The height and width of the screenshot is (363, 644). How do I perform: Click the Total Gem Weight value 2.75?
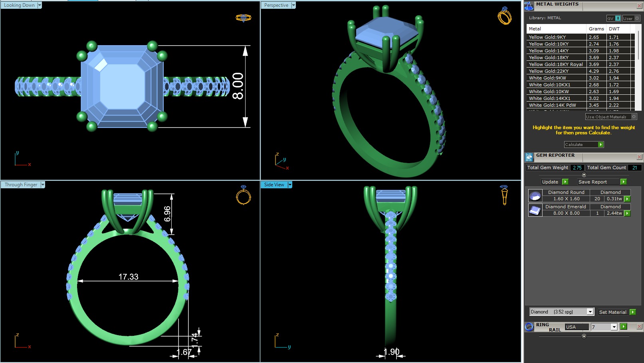577,168
